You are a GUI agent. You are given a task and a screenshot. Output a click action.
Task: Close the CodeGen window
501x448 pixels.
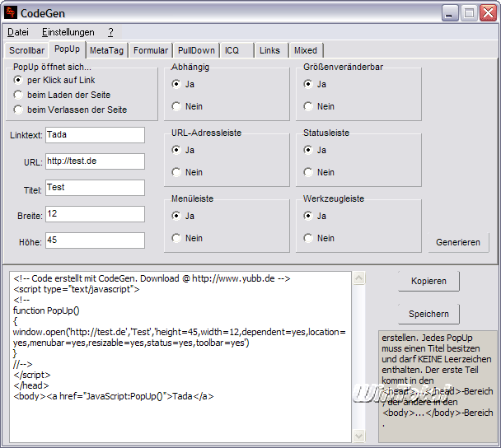tap(488, 13)
